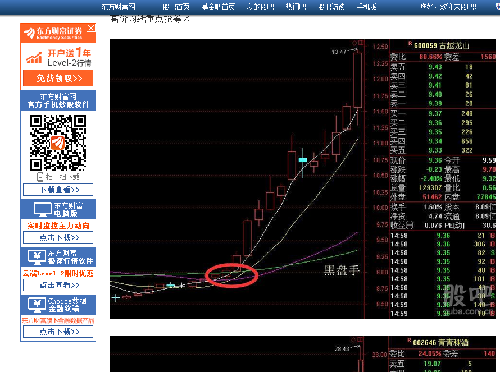Viewport: 500px width, 372px height.
Task: Click the Eastmoney Securities logo in sidebar
Action: pos(53,33)
